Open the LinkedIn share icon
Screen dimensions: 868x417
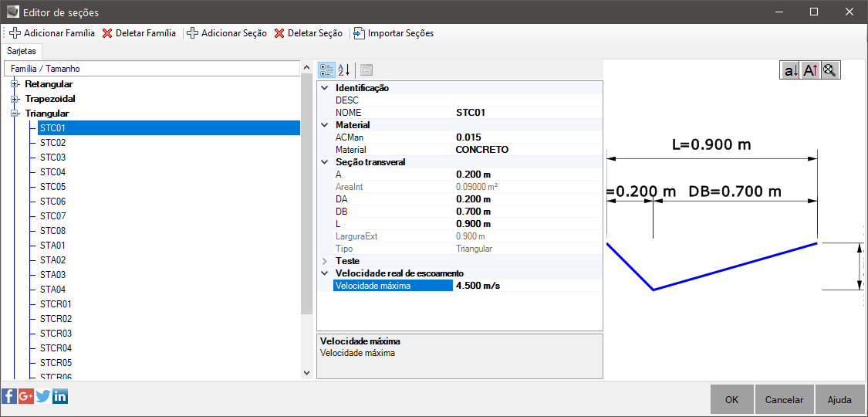(60, 396)
